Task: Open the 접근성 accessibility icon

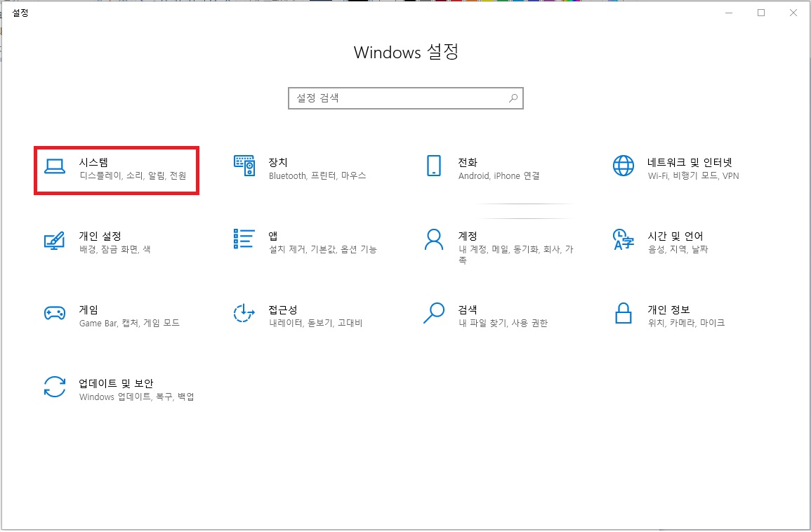Action: coord(244,313)
